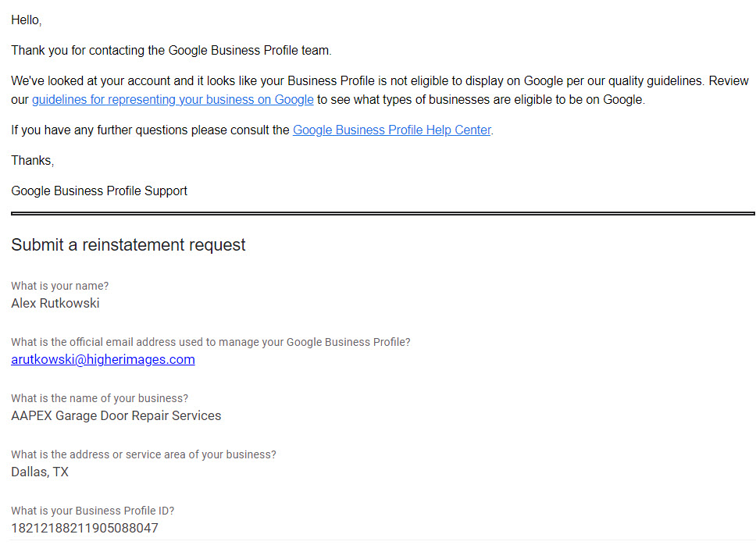Click the 'What is your Business Profile ID?' label
This screenshot has height=545, width=756.
[93, 511]
